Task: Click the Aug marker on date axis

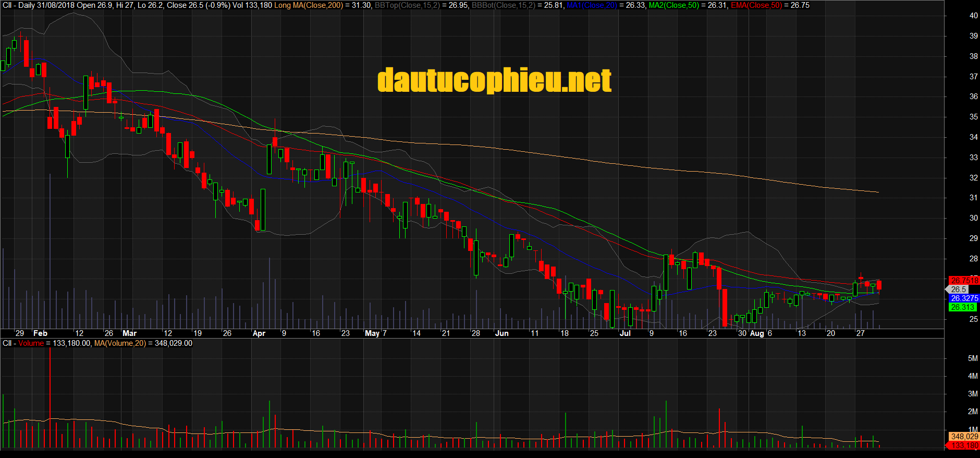Action: 757,333
